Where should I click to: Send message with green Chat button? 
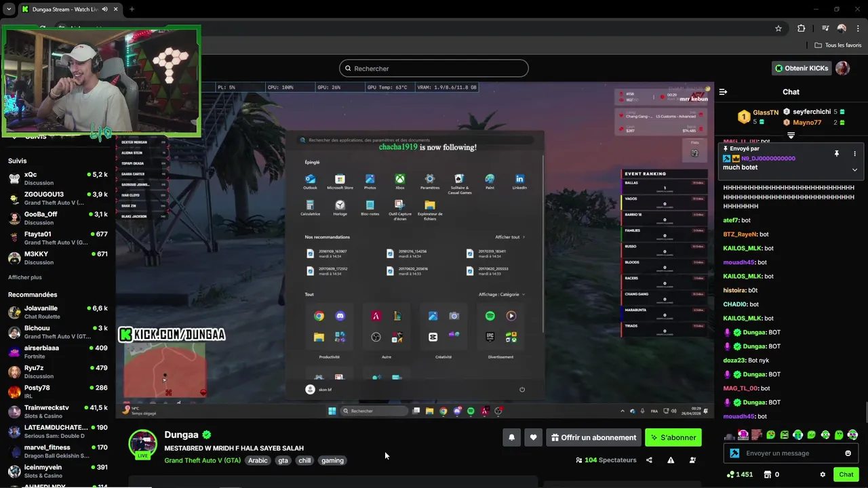coord(846,474)
